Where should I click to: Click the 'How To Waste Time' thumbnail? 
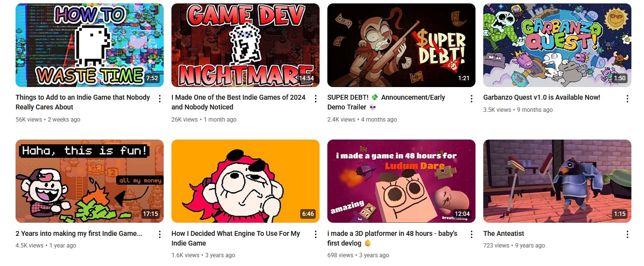(89, 45)
